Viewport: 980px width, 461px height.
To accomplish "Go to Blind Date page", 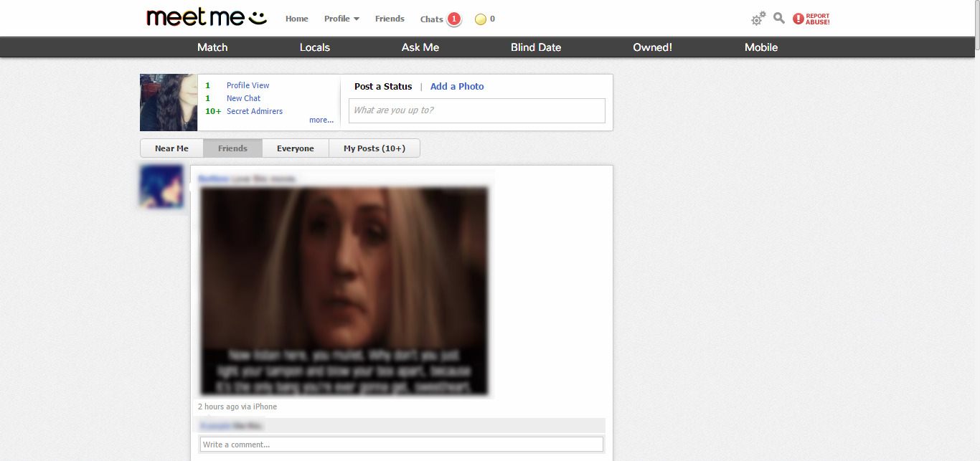I will point(536,47).
